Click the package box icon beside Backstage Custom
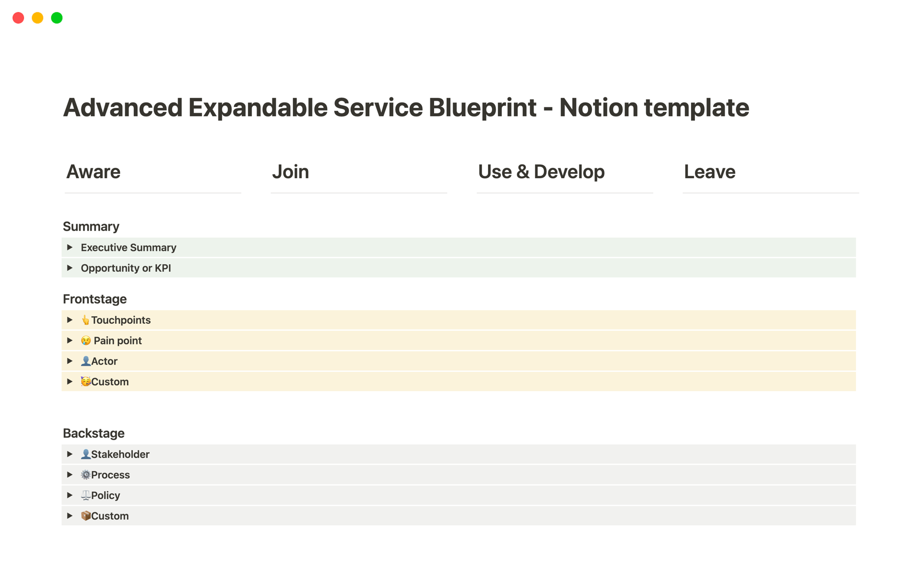Screen dimensions: 924x578 [x=86, y=516]
